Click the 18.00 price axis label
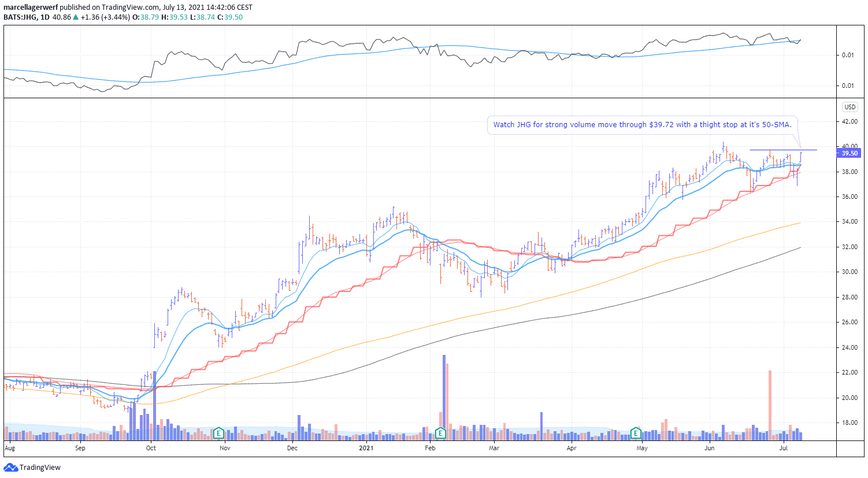Image resolution: width=868 pixels, height=478 pixels. [x=850, y=423]
